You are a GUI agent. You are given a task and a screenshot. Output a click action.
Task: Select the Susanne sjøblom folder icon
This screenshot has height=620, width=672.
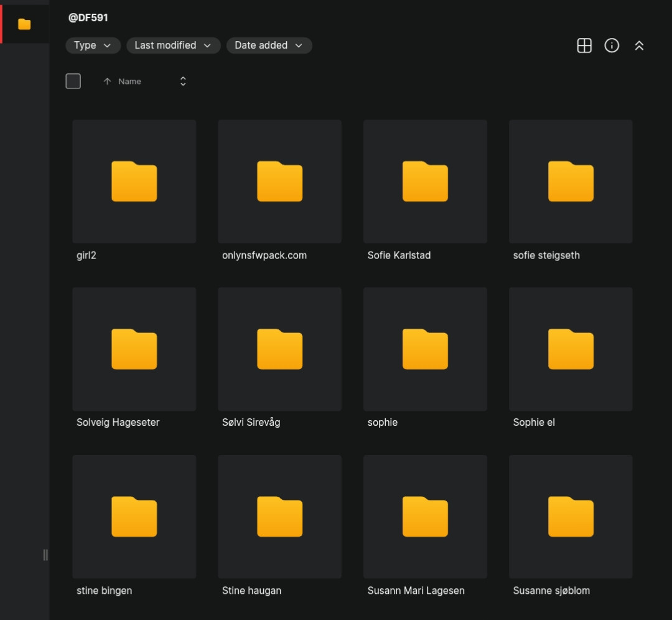pos(571,517)
